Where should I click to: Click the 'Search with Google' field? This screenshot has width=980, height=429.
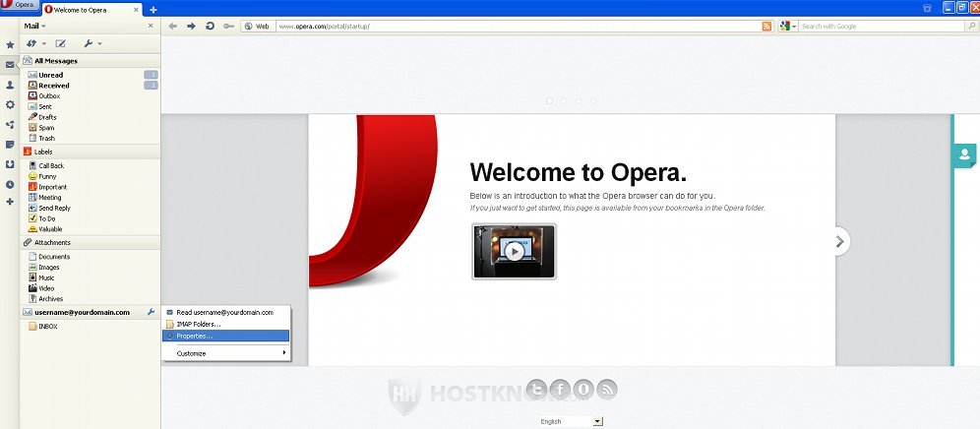[x=882, y=27]
